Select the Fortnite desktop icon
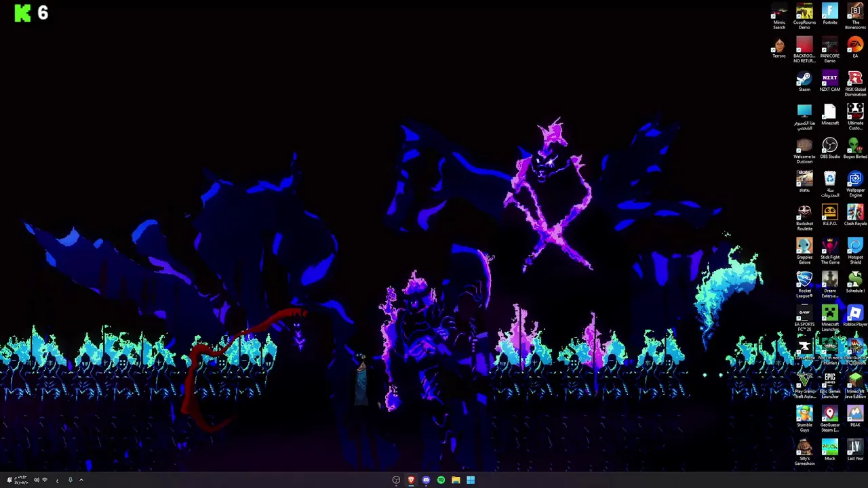The width and height of the screenshot is (868, 488). (830, 14)
